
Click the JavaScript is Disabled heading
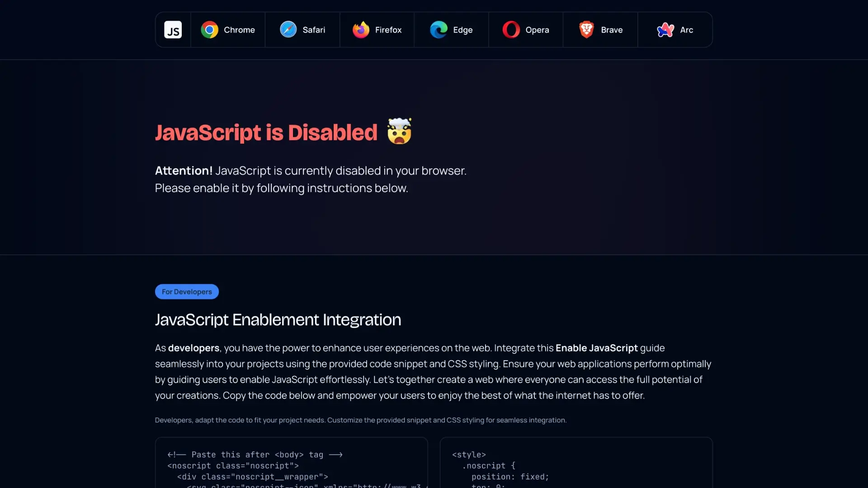coord(266,132)
